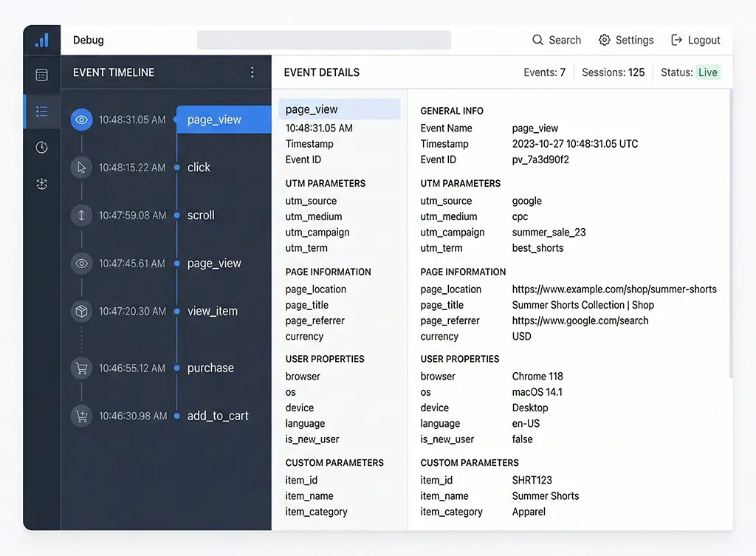Open the Dashboard panel icon in the sidebar
This screenshot has height=556, width=756.
point(41,75)
